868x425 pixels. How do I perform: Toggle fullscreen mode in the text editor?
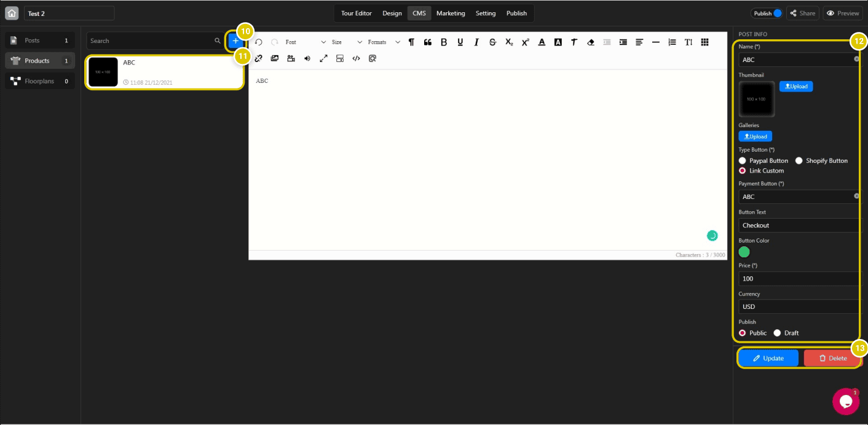(324, 58)
